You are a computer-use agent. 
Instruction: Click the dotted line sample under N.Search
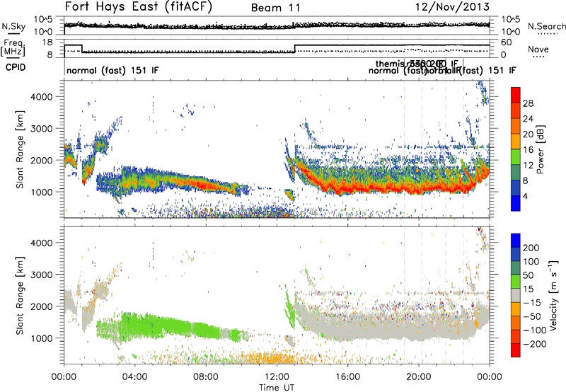click(548, 34)
